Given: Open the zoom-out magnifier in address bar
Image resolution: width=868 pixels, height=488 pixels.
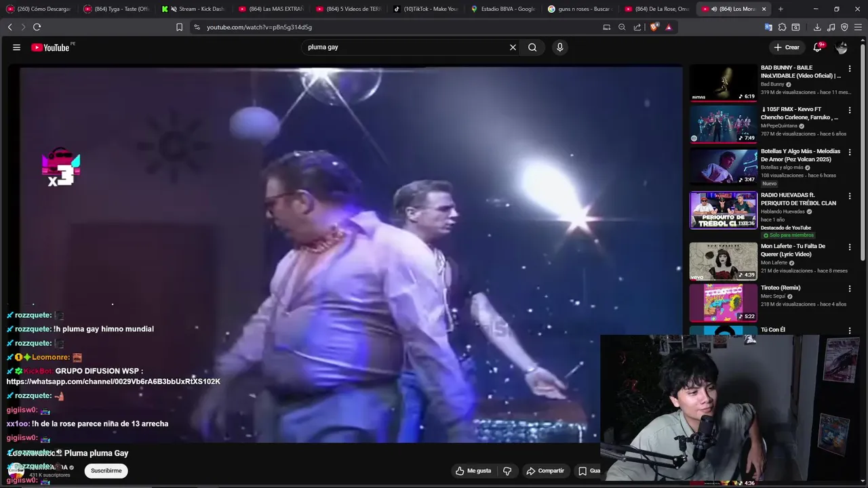Looking at the screenshot, I should tap(622, 27).
